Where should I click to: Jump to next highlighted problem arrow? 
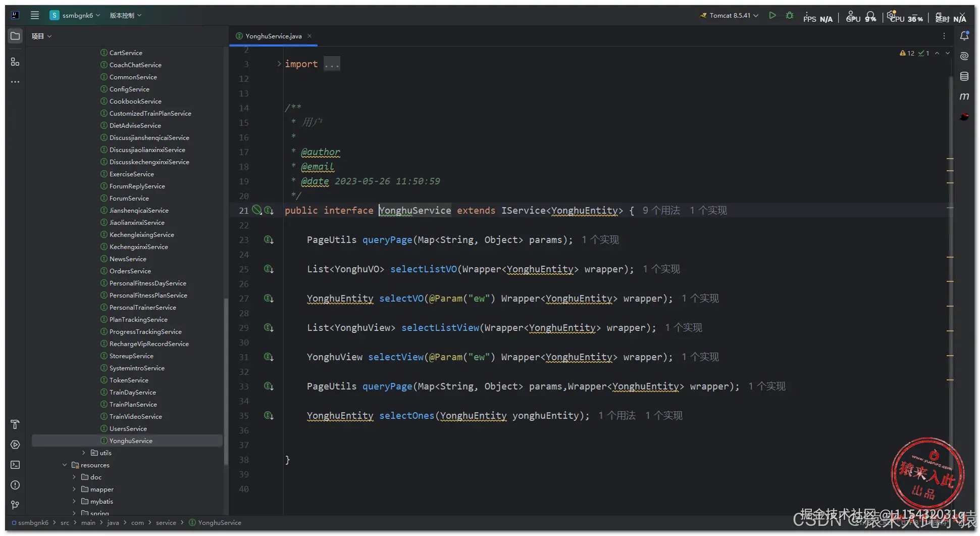click(948, 53)
